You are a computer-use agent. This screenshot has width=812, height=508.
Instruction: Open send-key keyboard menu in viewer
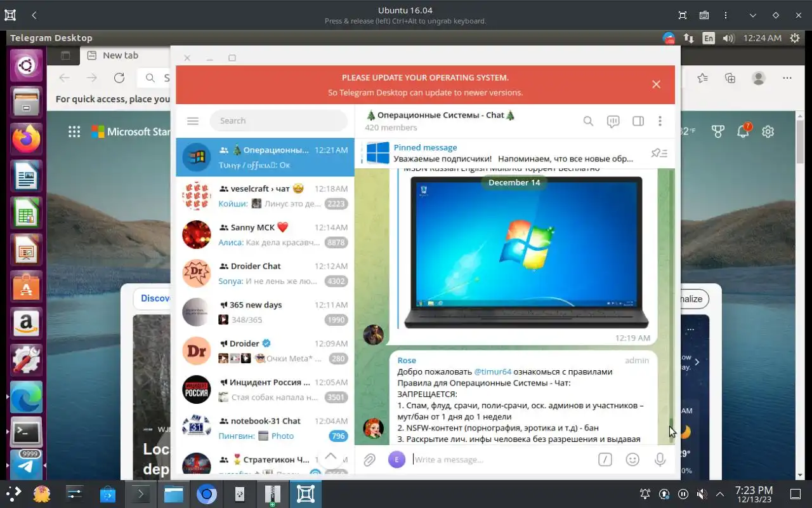[x=704, y=15]
